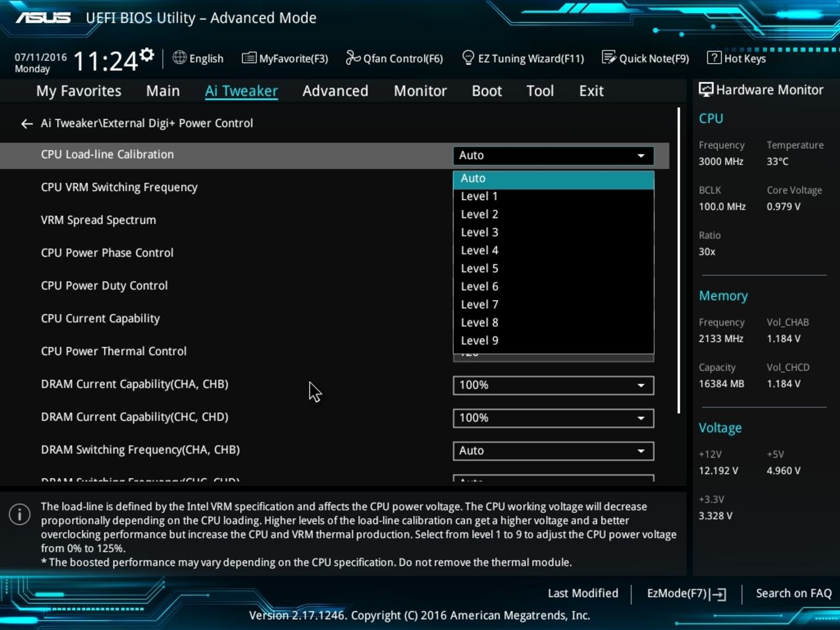Click the 11:24 clock time
The height and width of the screenshot is (630, 840).
pyautogui.click(x=105, y=61)
